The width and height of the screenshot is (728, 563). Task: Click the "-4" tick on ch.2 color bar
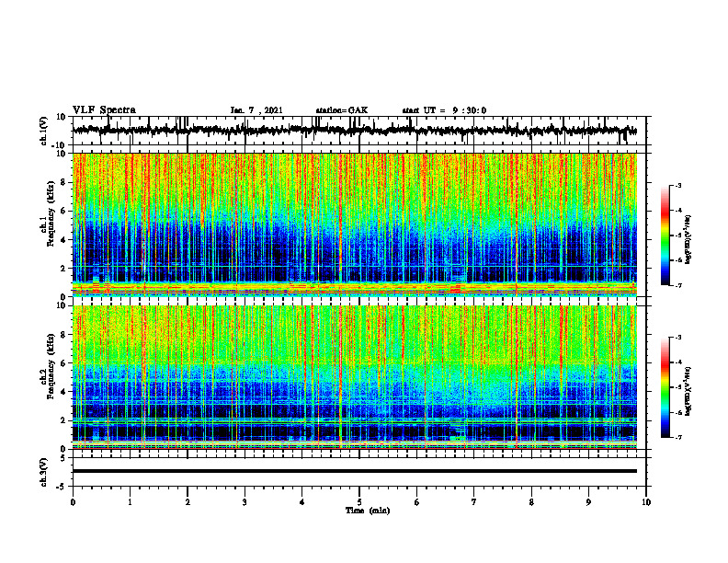point(677,362)
